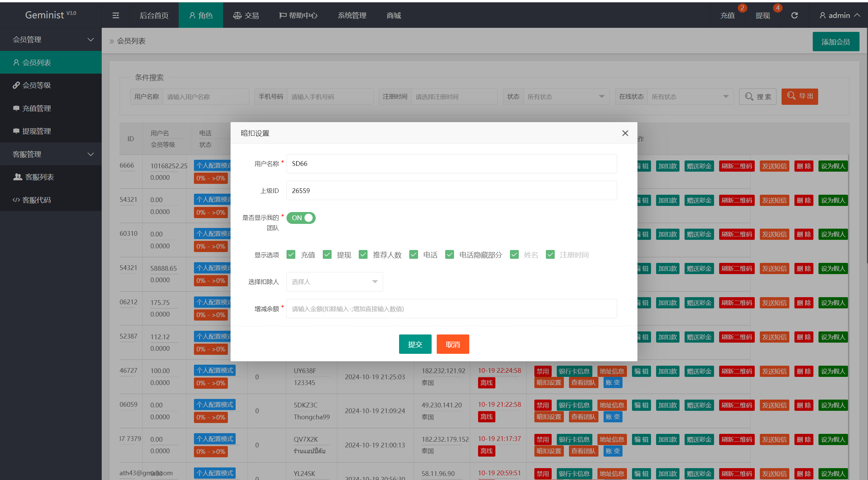Image resolution: width=868 pixels, height=480 pixels.
Task: Click the 充值 notification item with badge
Action: click(728, 15)
